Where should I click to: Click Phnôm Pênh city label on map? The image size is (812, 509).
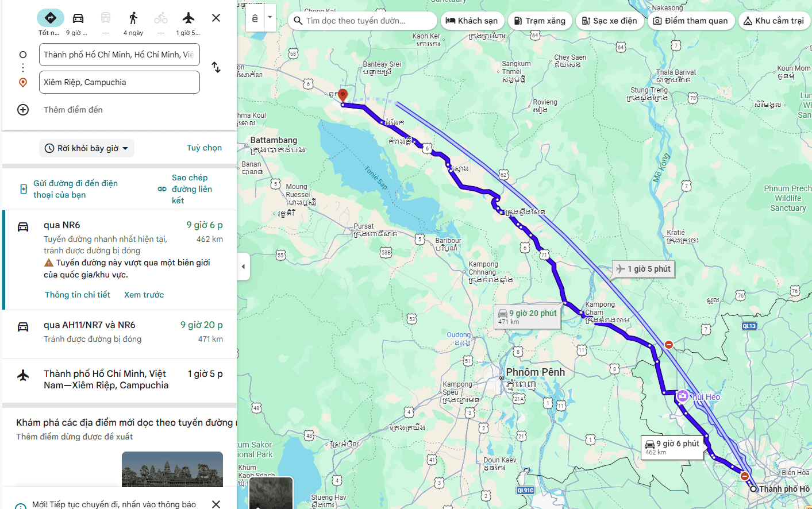click(x=536, y=372)
